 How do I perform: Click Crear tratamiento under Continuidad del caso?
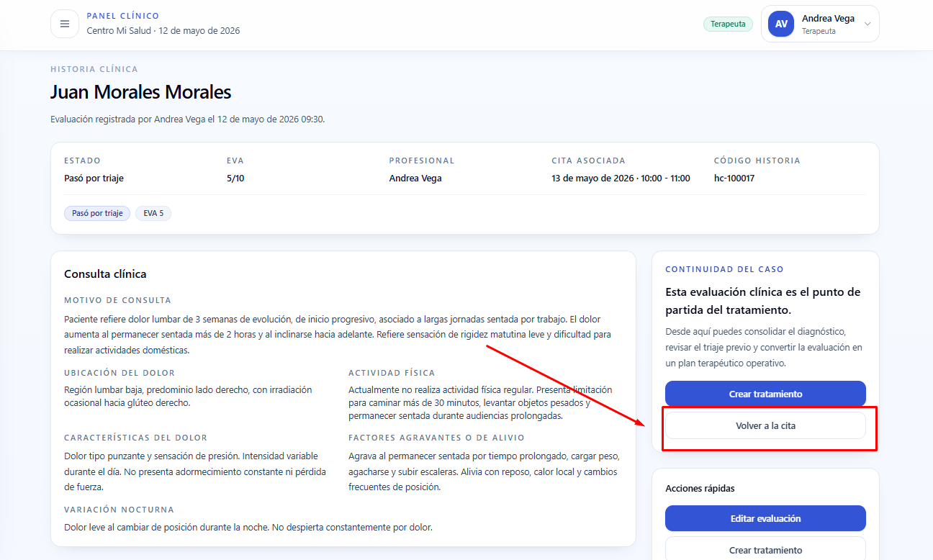[765, 394]
